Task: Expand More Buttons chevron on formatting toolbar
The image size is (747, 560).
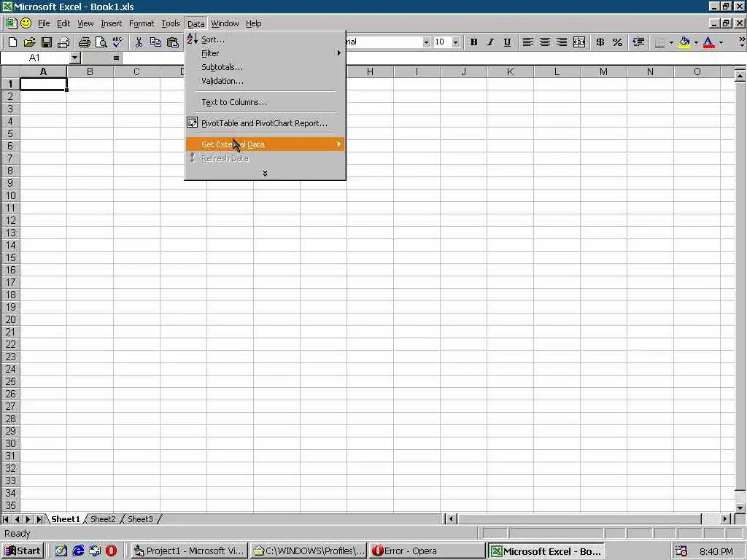Action: [x=742, y=42]
